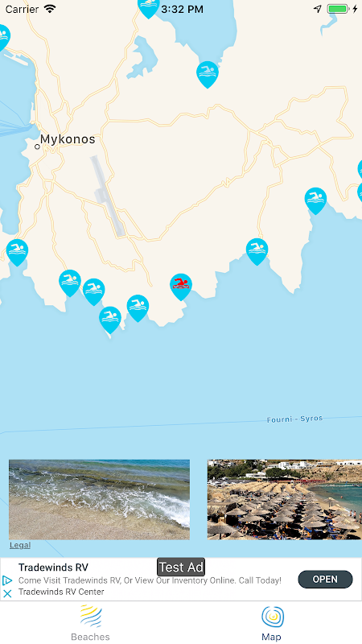
Task: Select the right pin of the southwest coast pair
Action: [x=94, y=291]
